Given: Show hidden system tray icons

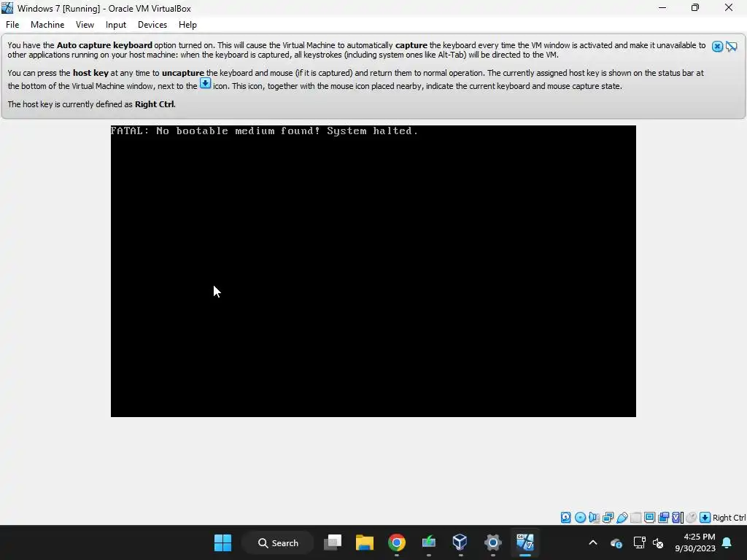Looking at the screenshot, I should pos(593,542).
